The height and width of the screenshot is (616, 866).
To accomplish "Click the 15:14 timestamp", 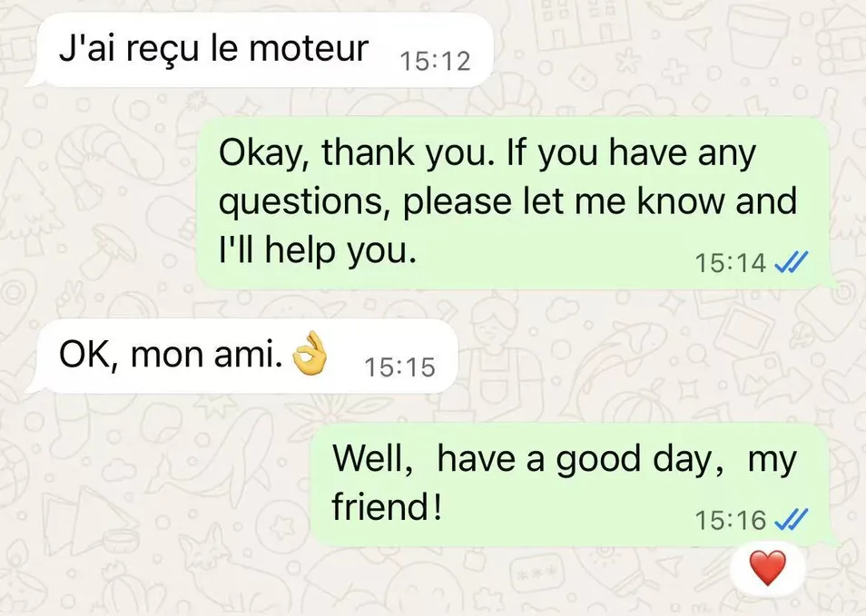I will point(730,263).
